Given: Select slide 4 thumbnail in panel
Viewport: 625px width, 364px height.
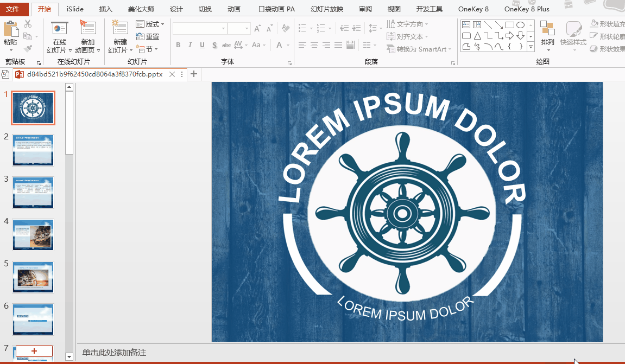Looking at the screenshot, I should [x=33, y=235].
